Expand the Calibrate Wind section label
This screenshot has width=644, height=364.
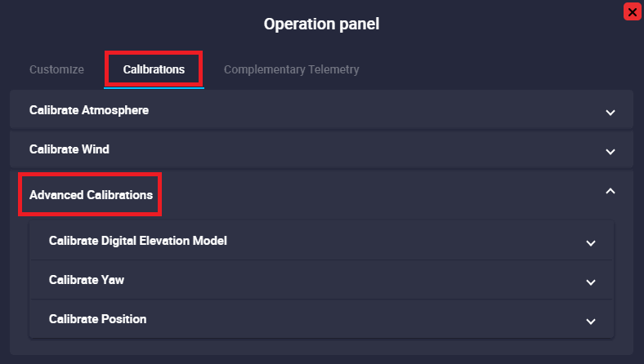[x=69, y=149]
